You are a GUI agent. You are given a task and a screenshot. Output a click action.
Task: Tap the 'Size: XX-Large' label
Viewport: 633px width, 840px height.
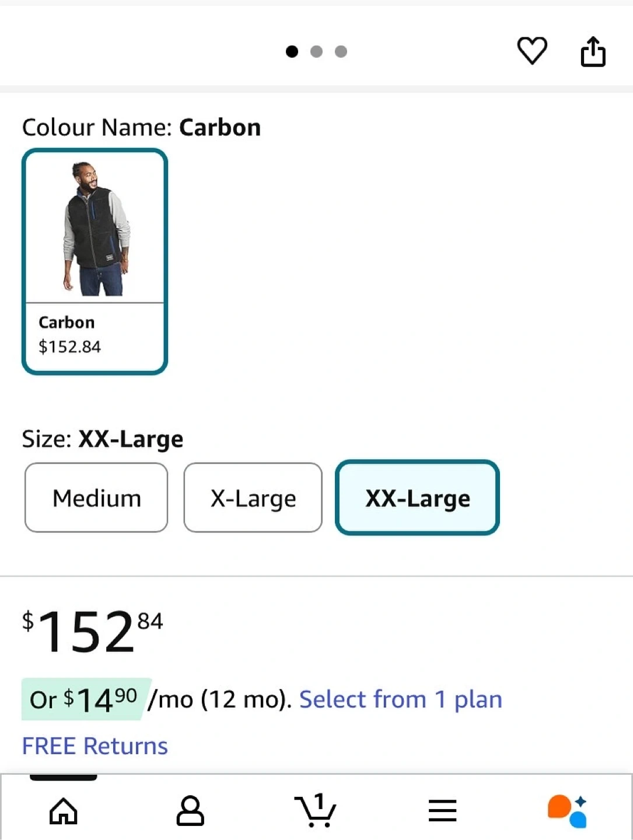[x=103, y=439]
